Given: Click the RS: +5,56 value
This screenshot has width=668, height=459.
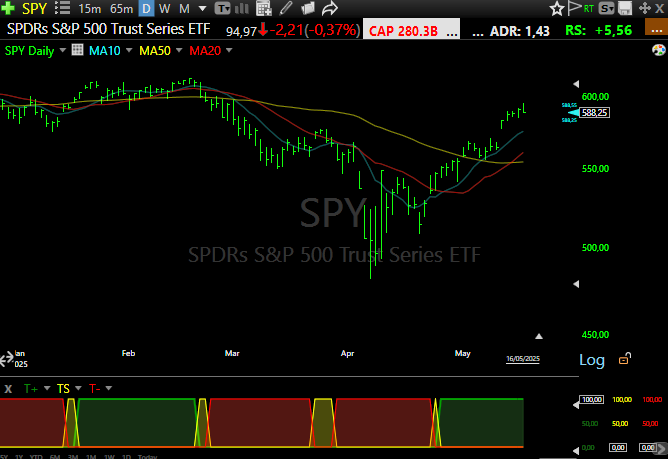Looking at the screenshot, I should (599, 30).
